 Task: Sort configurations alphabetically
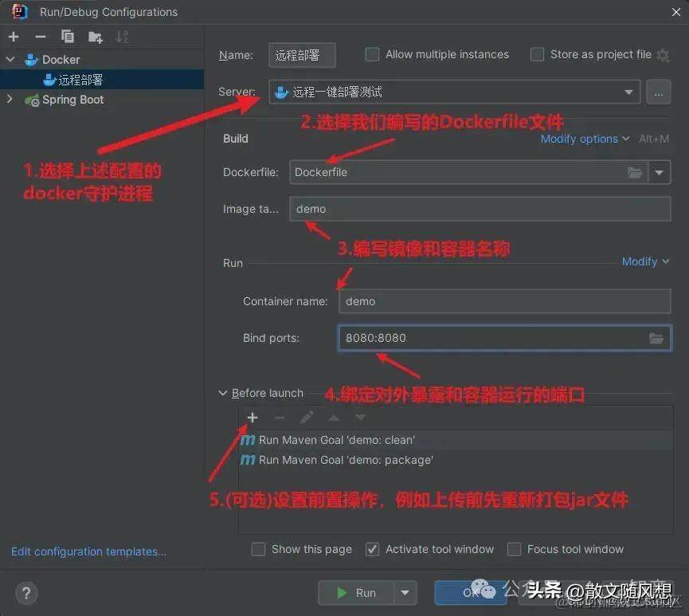(x=122, y=37)
